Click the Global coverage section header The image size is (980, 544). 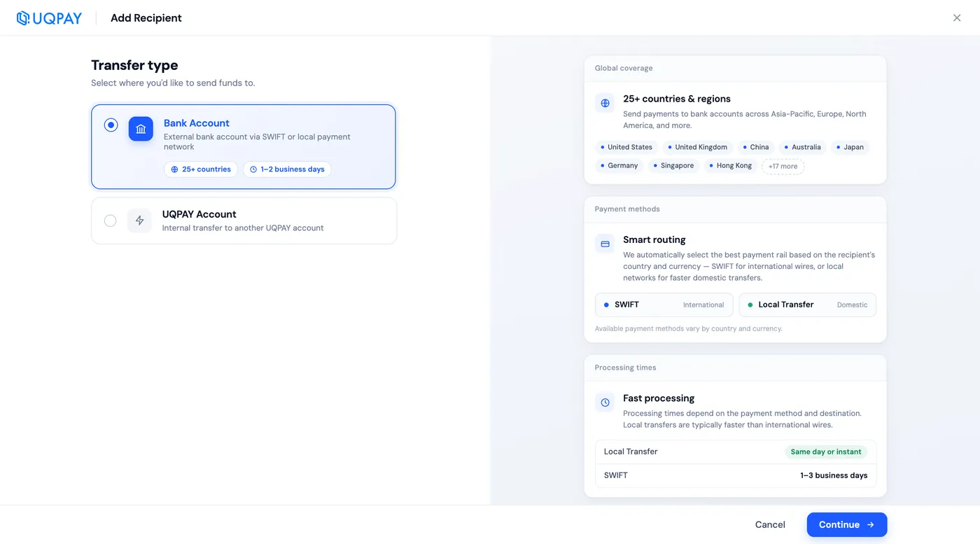624,68
